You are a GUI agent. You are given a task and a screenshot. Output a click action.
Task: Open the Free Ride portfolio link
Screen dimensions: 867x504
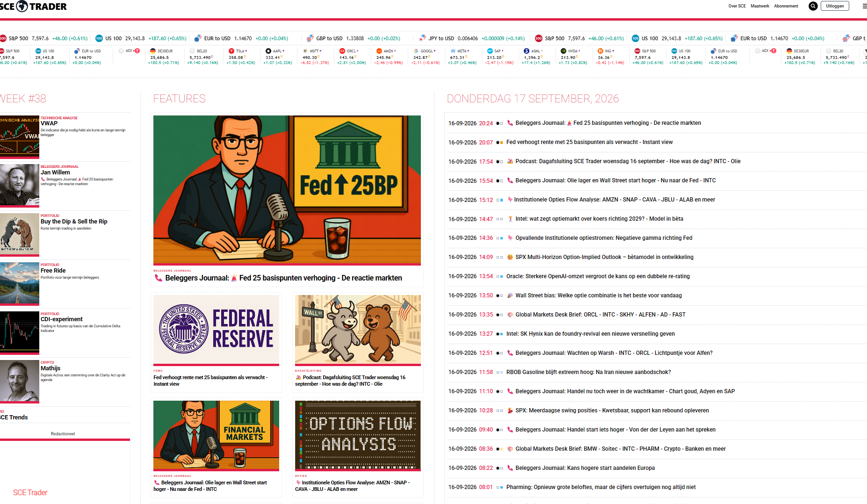53,271
